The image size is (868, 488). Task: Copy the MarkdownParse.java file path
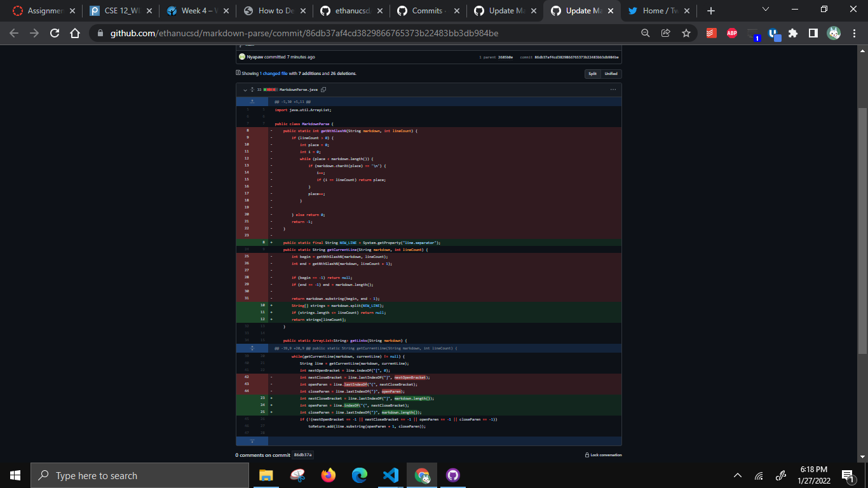tap(323, 90)
